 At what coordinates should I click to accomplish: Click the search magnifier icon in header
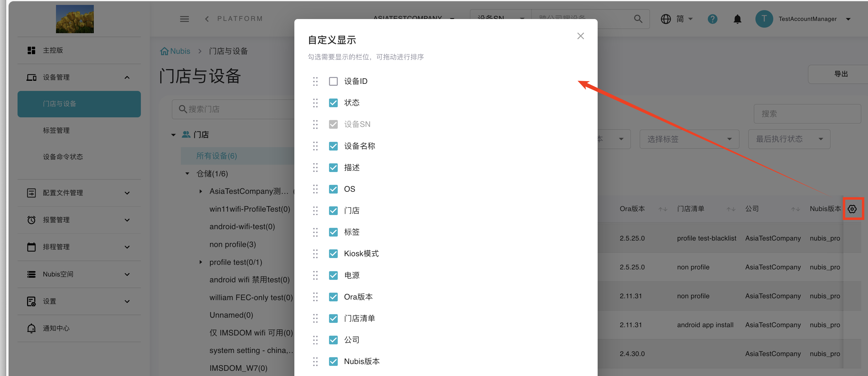[638, 19]
